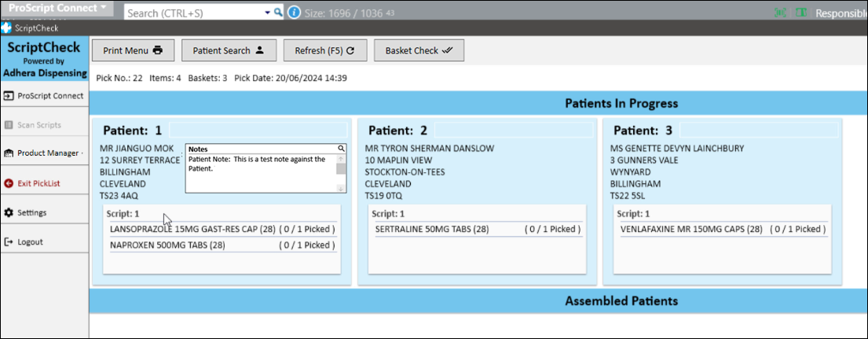Start a Basket Check
The width and height of the screenshot is (868, 339).
pyautogui.click(x=419, y=50)
